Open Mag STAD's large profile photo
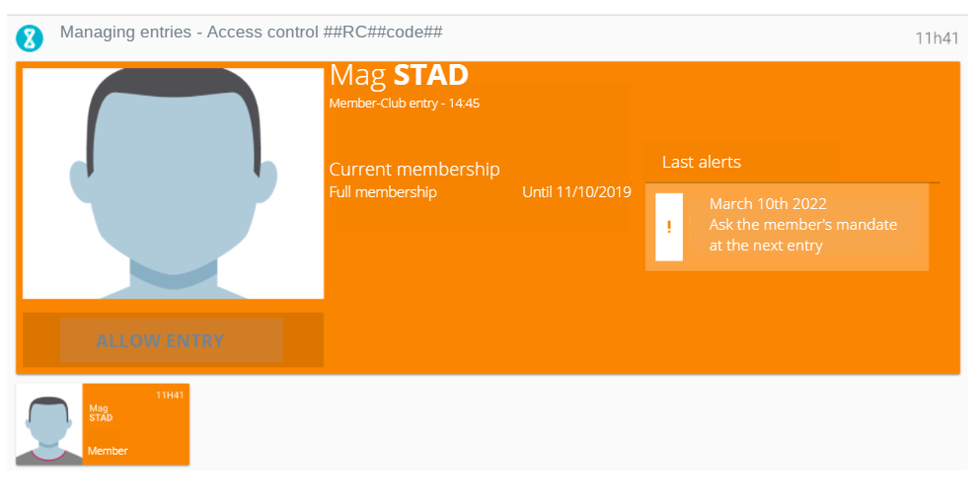 pyautogui.click(x=173, y=183)
